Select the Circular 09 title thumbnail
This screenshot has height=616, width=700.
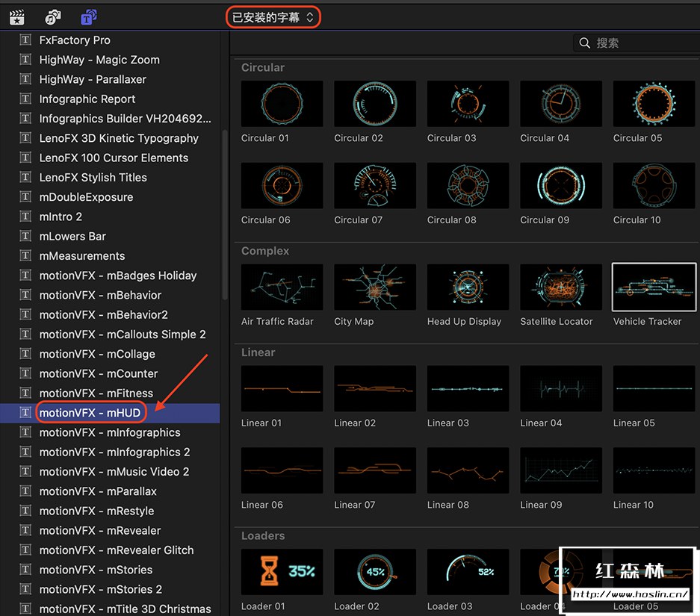coord(561,186)
